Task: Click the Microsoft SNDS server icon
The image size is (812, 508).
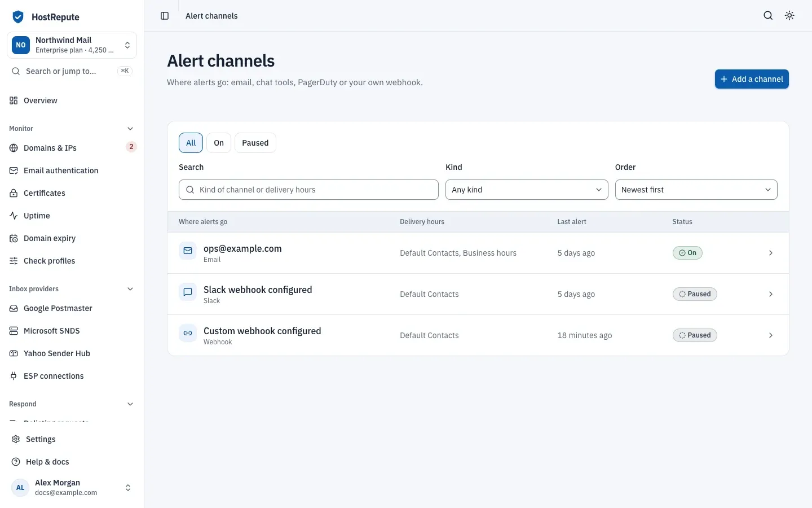Action: [x=14, y=331]
